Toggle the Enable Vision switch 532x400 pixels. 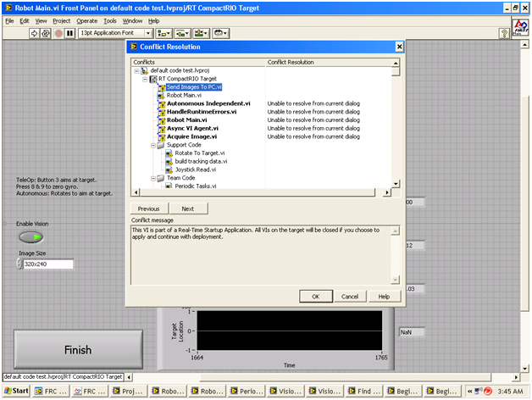[x=30, y=237]
